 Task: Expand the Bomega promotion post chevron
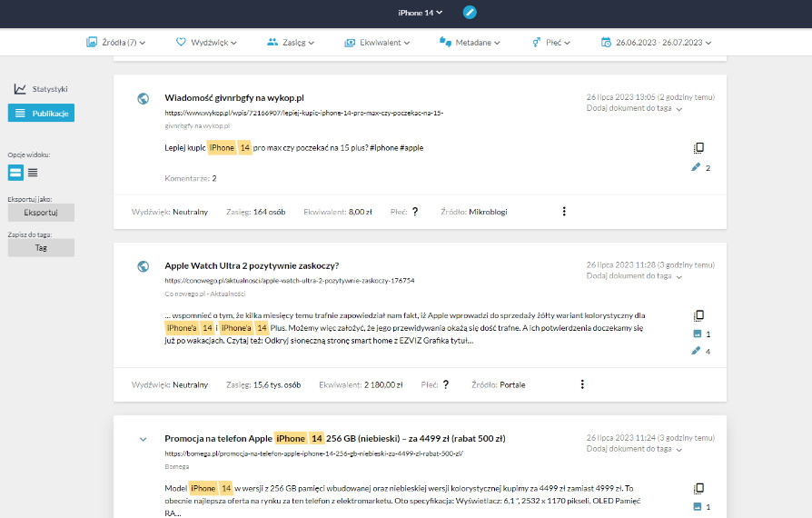point(144,439)
